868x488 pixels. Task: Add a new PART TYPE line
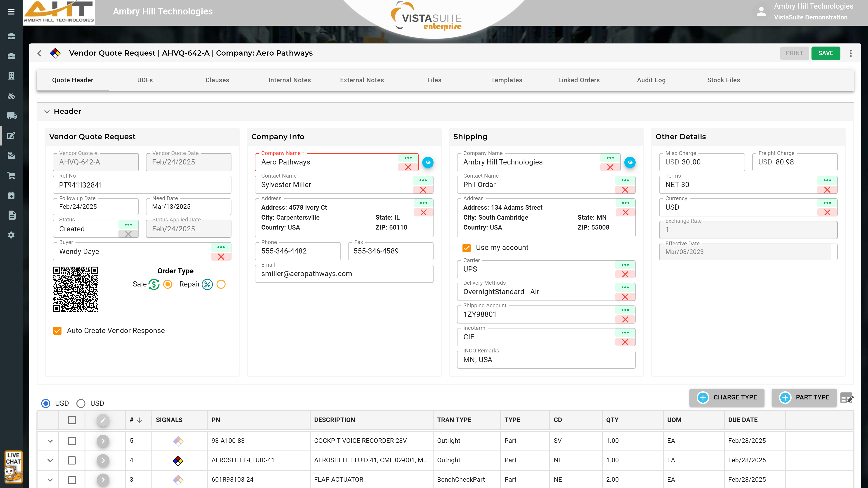click(804, 397)
